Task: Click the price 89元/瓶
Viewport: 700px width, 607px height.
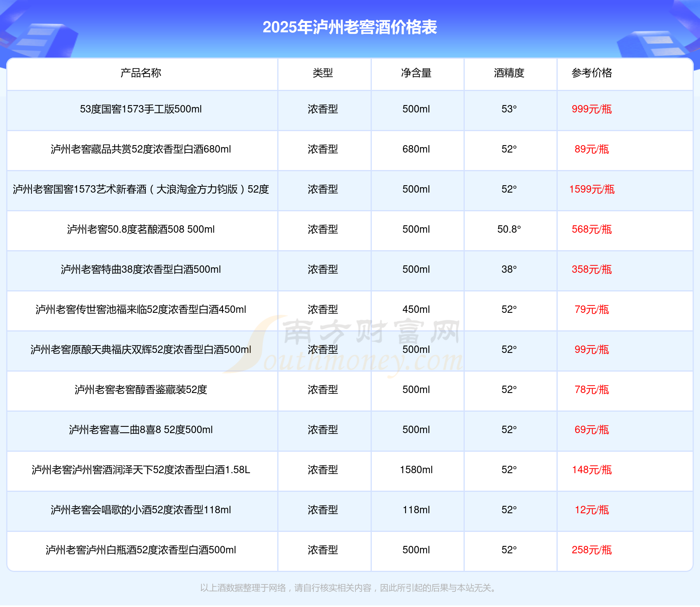Action: (x=591, y=149)
